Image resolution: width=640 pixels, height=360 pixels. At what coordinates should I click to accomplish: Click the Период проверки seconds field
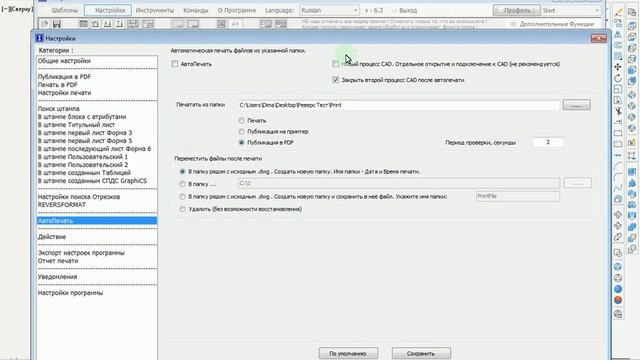[x=548, y=142]
